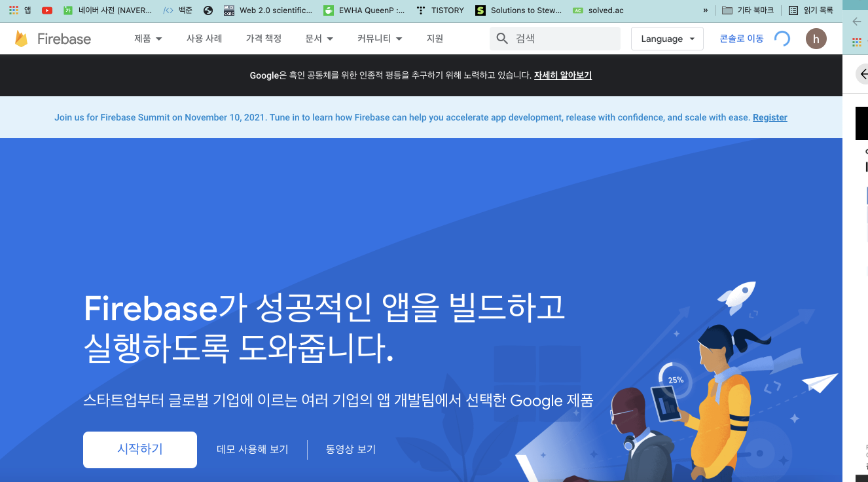Expand the 문서 dropdown menu
The width and height of the screenshot is (868, 482).
[319, 39]
